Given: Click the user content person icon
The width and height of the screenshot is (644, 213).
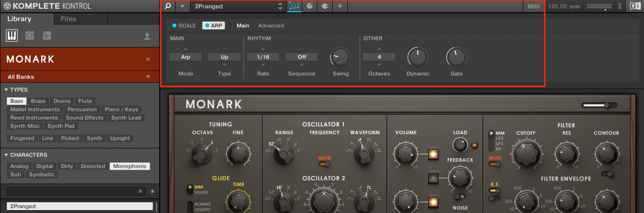Looking at the screenshot, I should [x=147, y=36].
